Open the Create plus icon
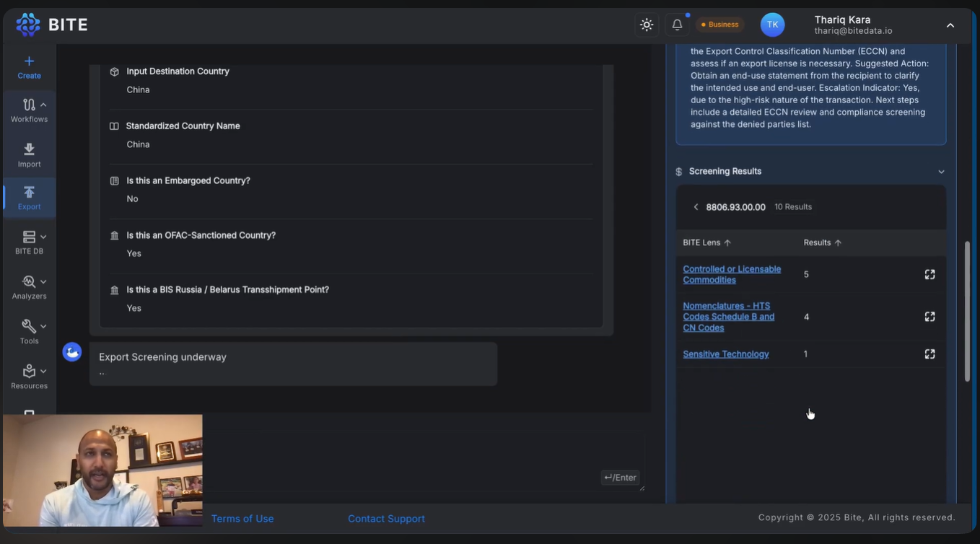This screenshot has height=544, width=980. click(x=29, y=61)
